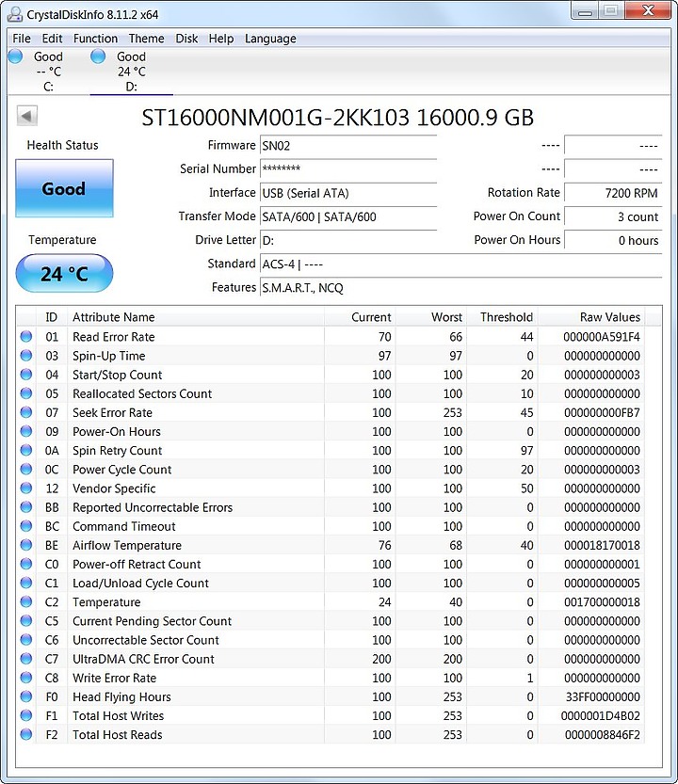Open the Theme menu
This screenshot has width=678, height=784.
click(x=146, y=39)
